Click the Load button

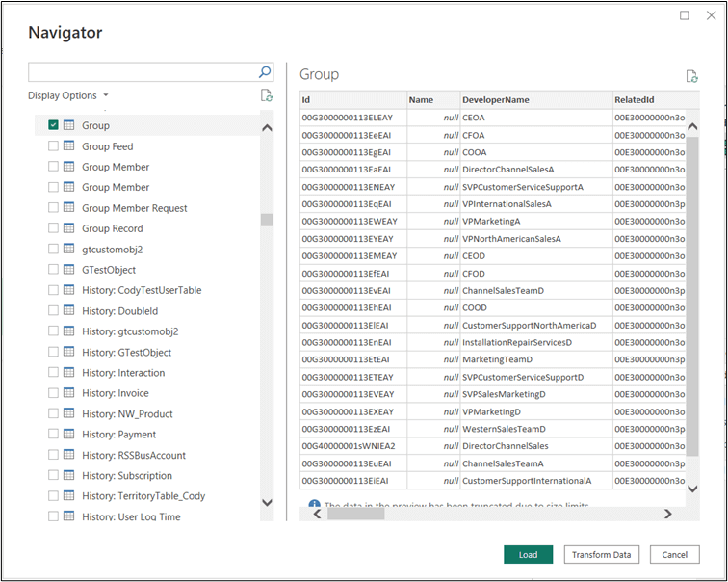click(528, 554)
